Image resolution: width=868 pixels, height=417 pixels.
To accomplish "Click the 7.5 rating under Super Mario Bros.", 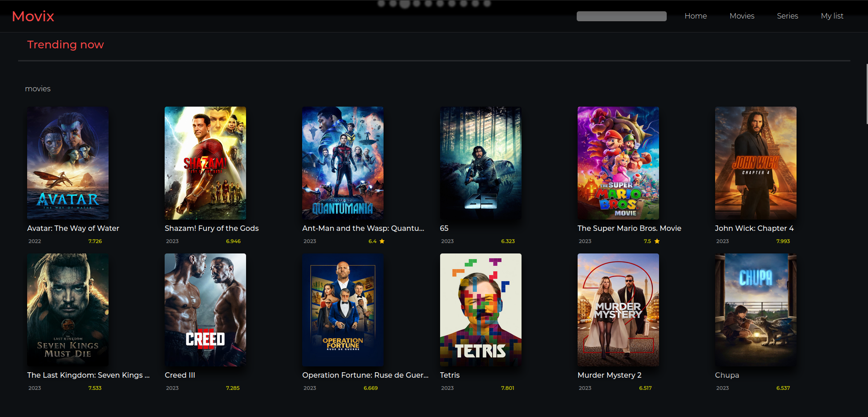I will (647, 241).
